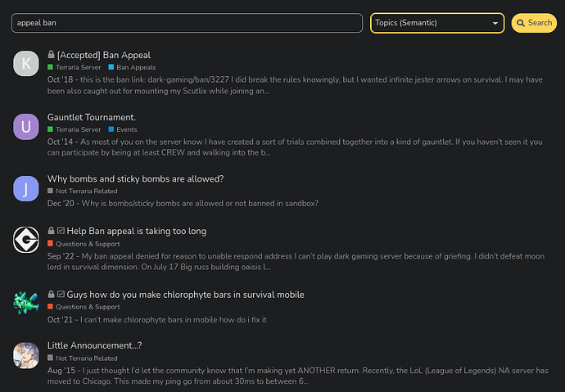
Task: Click the yellow Search button
Action: point(534,23)
